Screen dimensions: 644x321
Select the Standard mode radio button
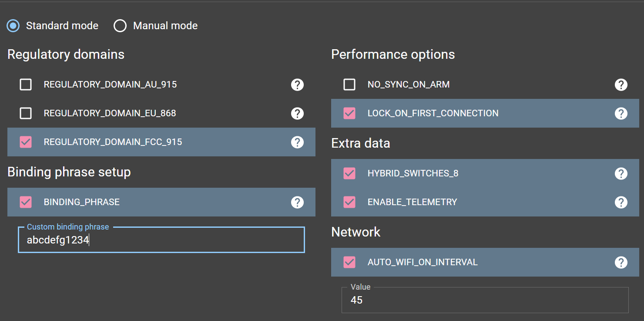coord(13,26)
